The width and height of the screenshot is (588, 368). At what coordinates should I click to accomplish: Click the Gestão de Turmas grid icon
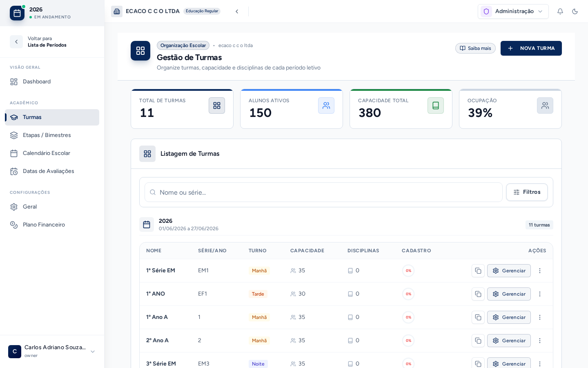coord(140,51)
